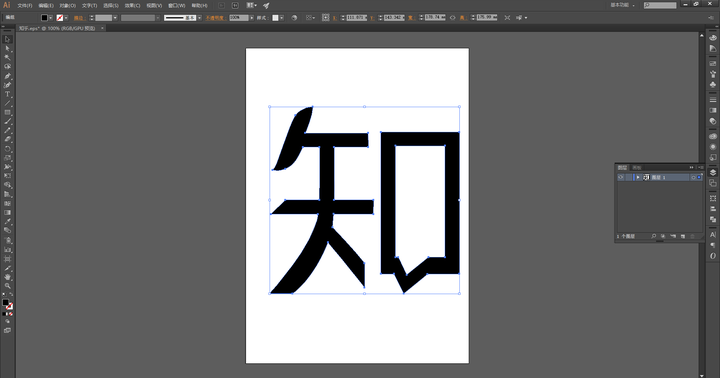
Task: Open the 文字(T) menu
Action: 89,6
